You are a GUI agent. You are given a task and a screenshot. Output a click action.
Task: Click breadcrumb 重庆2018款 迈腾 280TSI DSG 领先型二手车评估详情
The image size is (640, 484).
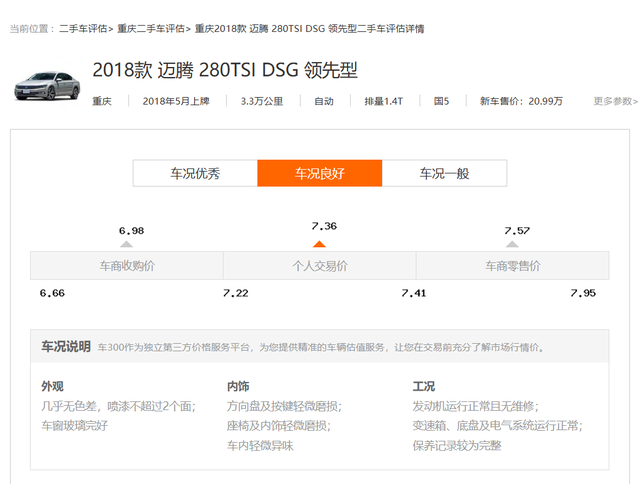pyautogui.click(x=309, y=29)
